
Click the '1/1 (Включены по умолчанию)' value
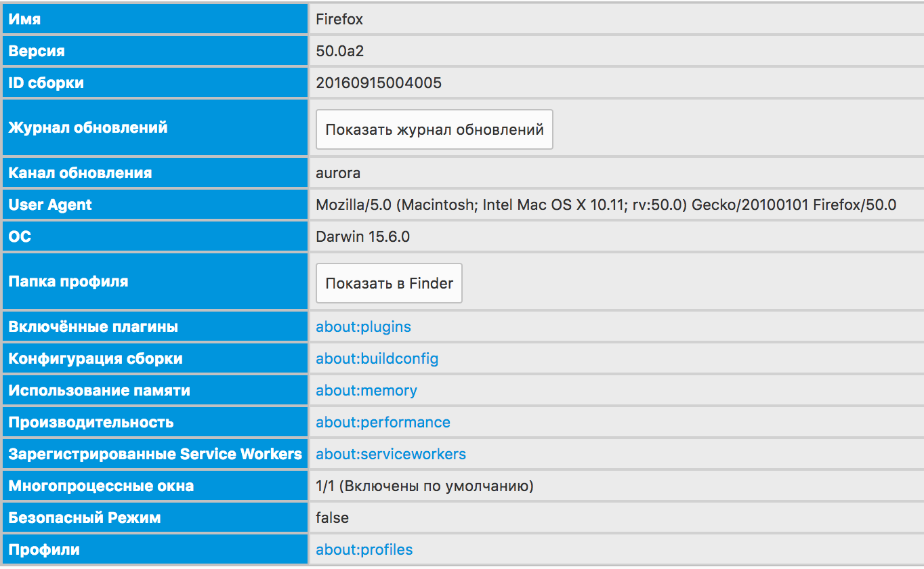[x=424, y=486]
